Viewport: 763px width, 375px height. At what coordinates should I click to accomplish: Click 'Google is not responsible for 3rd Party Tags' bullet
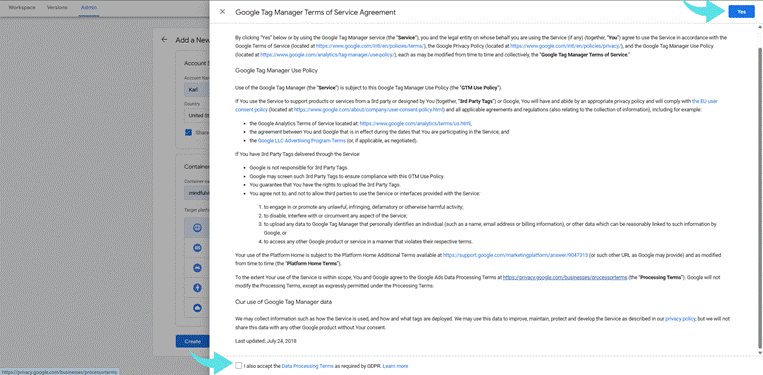[299, 167]
